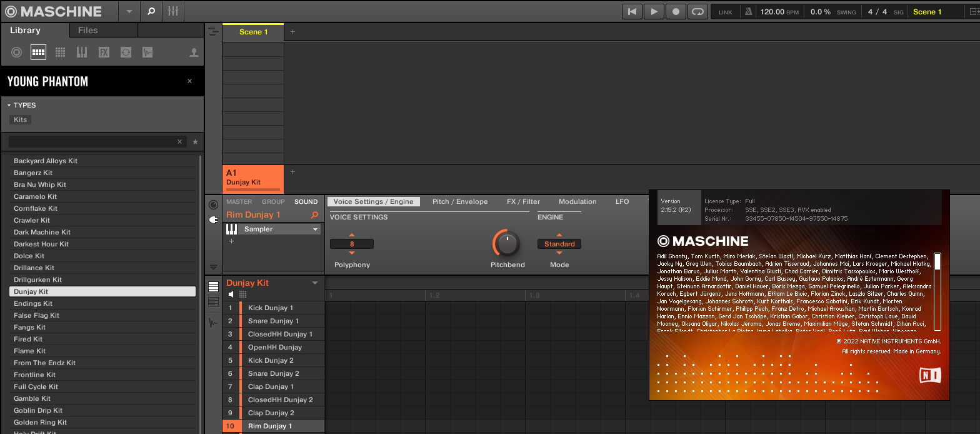Switch to the Files tab

coord(88,30)
